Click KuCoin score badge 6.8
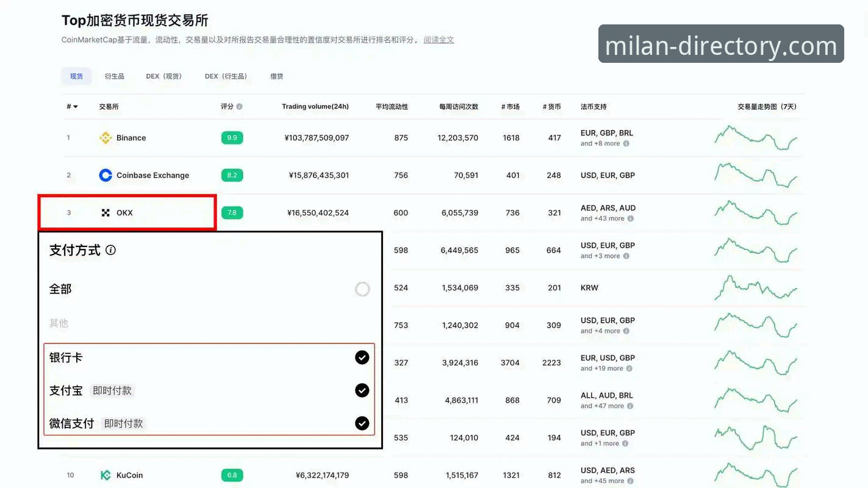Image resolution: width=868 pixels, height=488 pixels. [232, 475]
